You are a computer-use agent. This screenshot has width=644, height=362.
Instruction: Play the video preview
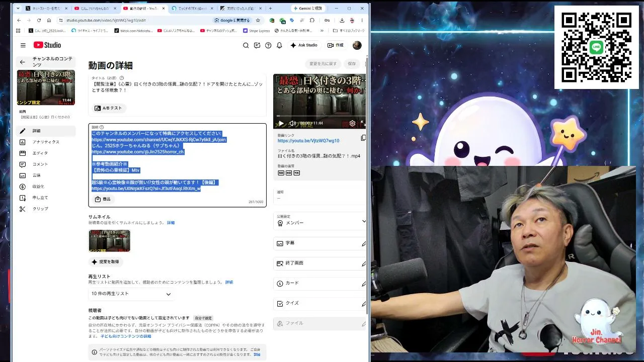pos(281,123)
